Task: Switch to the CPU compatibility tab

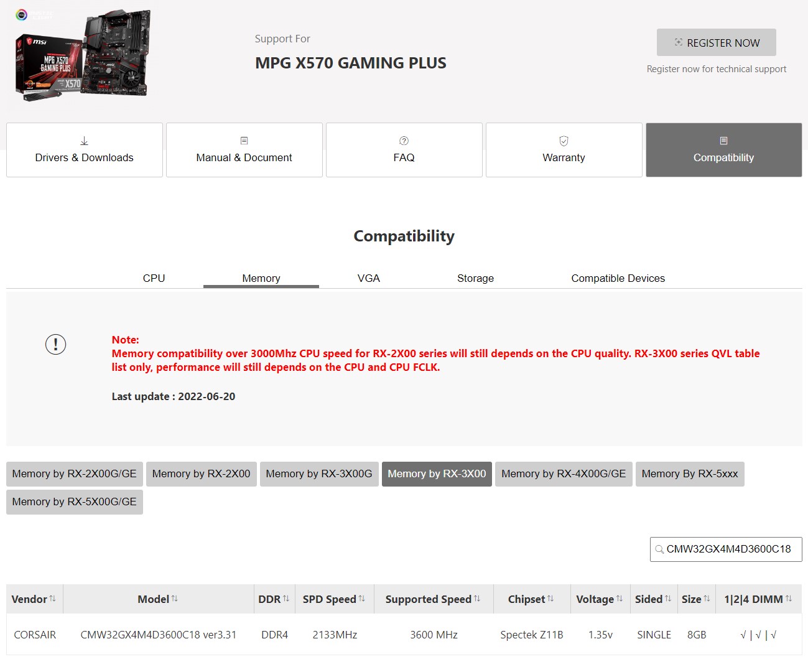Action: point(154,278)
